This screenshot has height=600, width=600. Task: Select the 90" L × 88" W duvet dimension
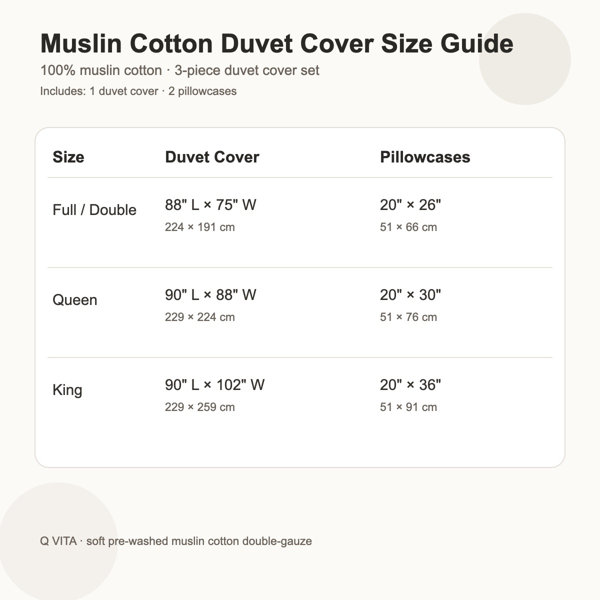(210, 295)
